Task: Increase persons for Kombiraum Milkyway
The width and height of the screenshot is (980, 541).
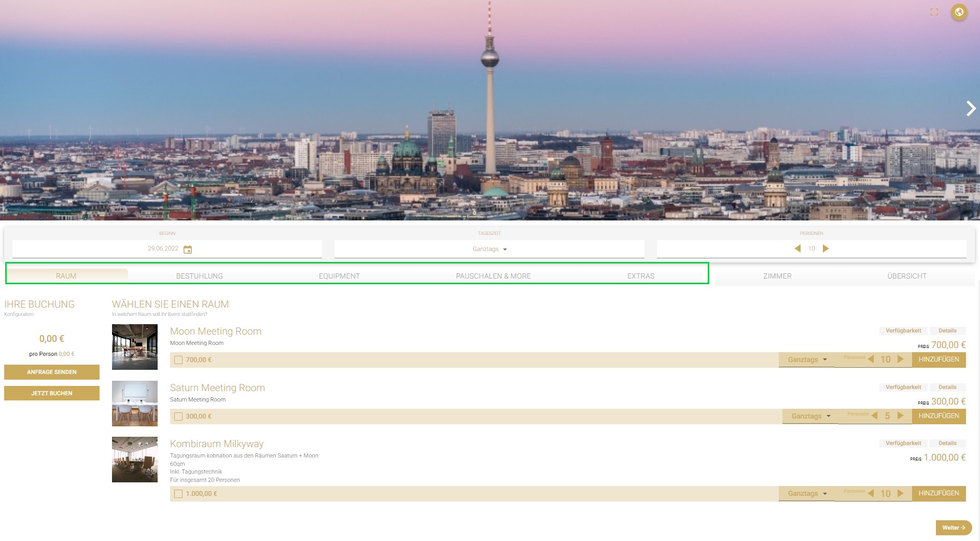Action: coord(901,493)
